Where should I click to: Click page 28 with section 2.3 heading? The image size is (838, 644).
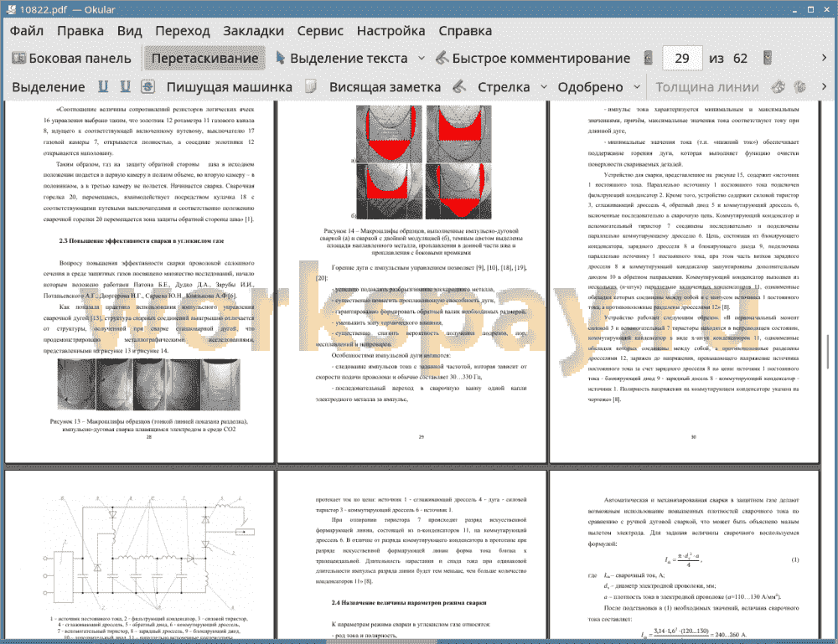pos(139,282)
